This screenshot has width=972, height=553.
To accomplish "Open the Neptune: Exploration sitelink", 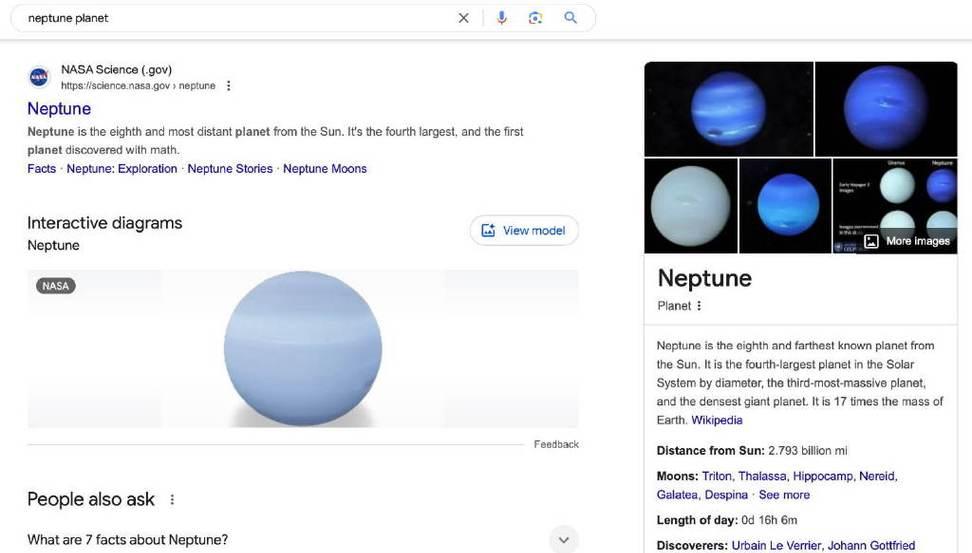I will tap(122, 169).
